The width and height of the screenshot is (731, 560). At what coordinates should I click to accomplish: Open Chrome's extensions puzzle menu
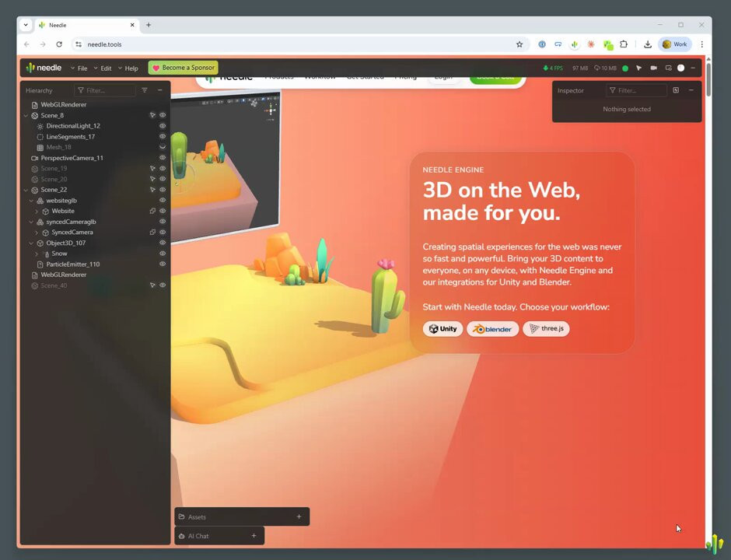[624, 44]
